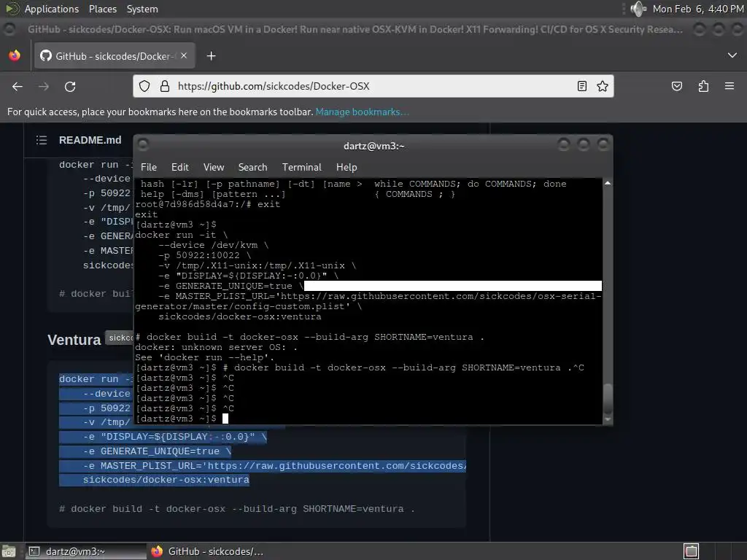The height and width of the screenshot is (560, 747).
Task: Click the clock showing Mon Feb 6
Action: point(697,9)
